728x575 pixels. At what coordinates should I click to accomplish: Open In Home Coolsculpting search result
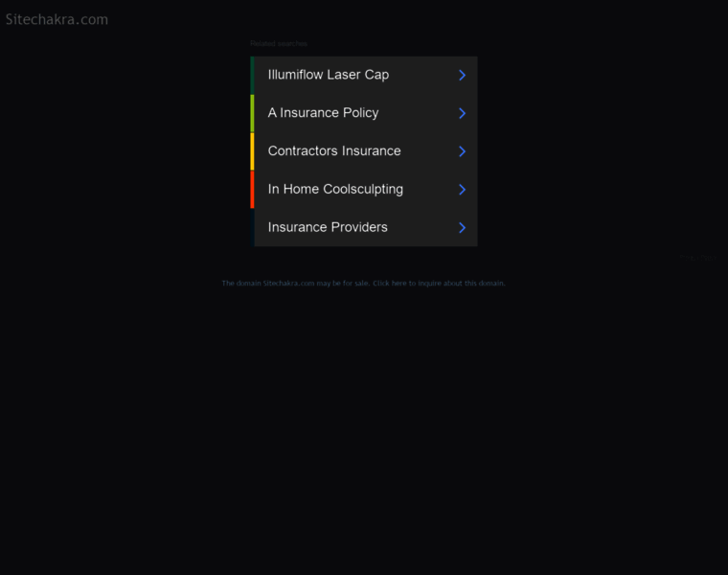pos(335,189)
